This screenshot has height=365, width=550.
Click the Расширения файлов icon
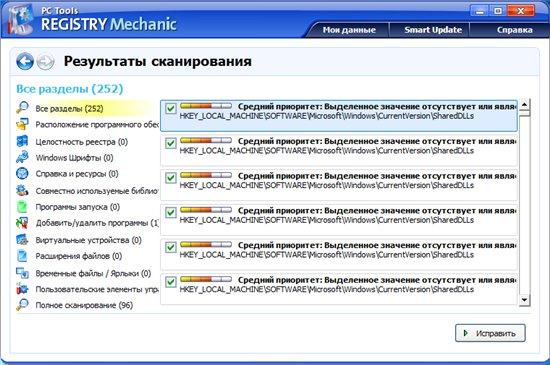(x=22, y=256)
